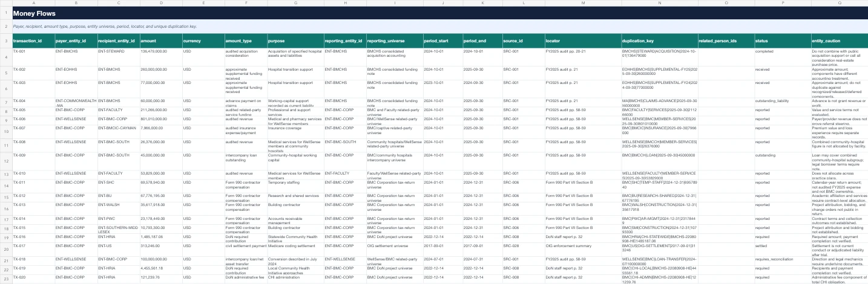Select the ENT-COMMONWEALTH-MA payer cell

click(x=76, y=102)
